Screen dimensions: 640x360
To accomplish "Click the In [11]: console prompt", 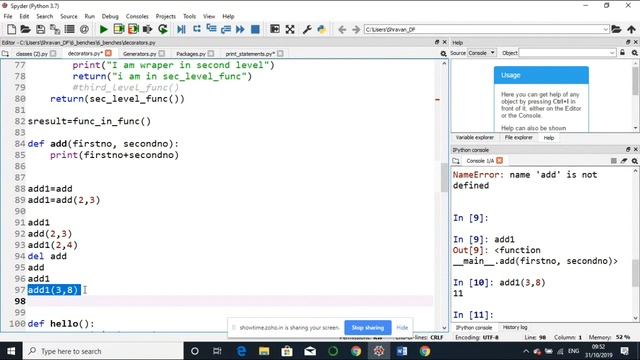I will tap(473, 315).
